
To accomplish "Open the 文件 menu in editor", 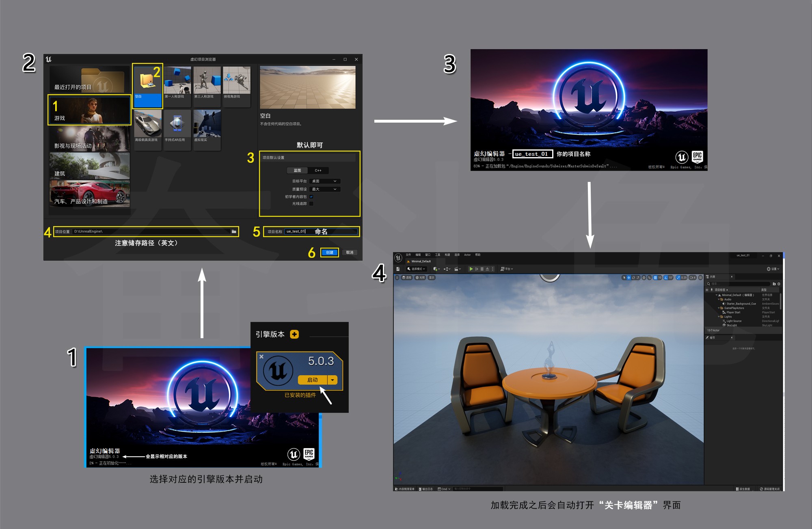I will [408, 255].
